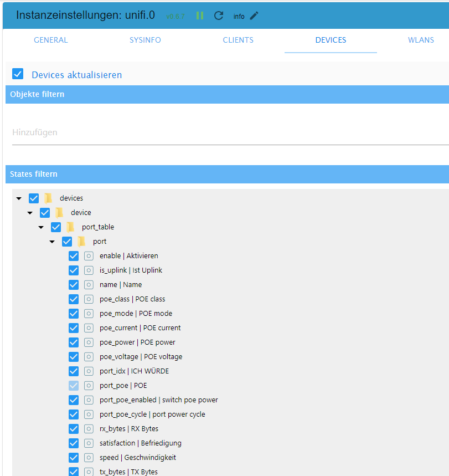Uncheck rx_bytes | RX Bytes checkbox

click(x=74, y=429)
